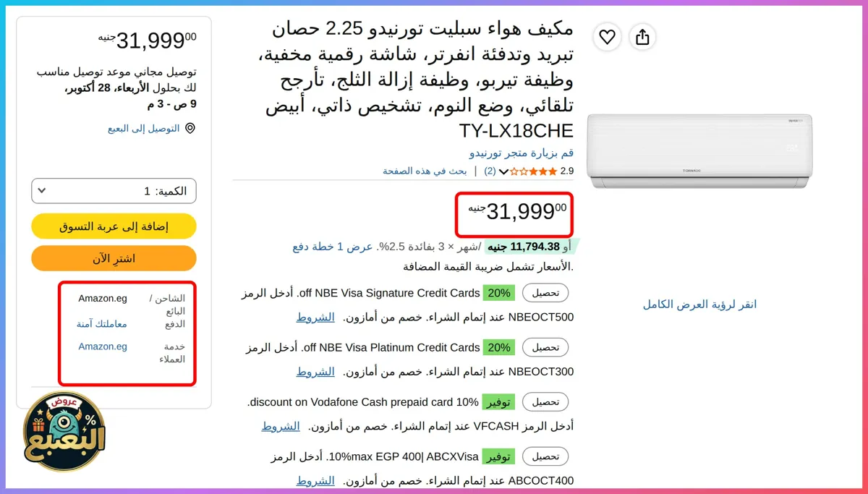Click the TY-LX18CHE product title text
This screenshot has height=494, width=868.
[516, 131]
